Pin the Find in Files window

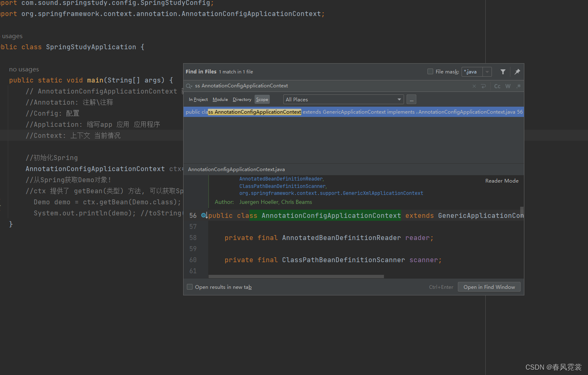point(517,72)
